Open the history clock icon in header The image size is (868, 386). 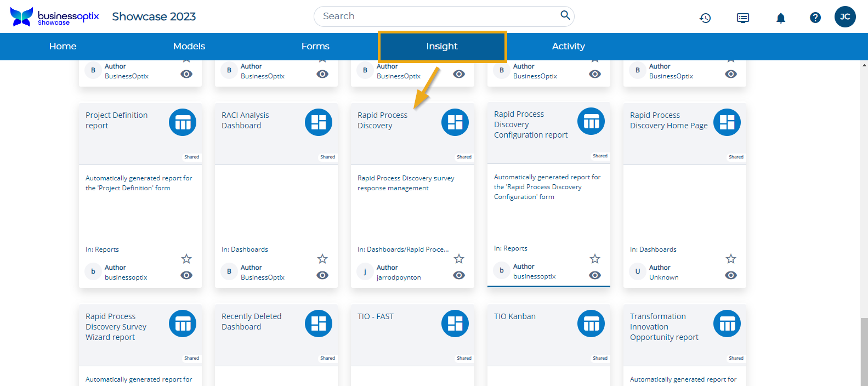[705, 18]
